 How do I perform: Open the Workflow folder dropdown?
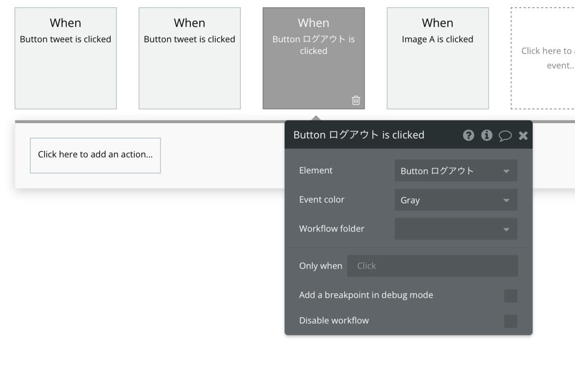[455, 229]
